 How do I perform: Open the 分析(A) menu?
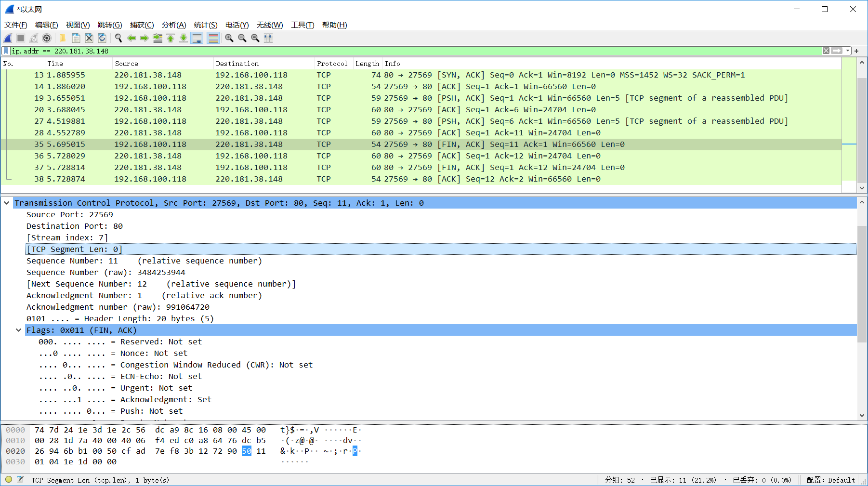pyautogui.click(x=174, y=25)
